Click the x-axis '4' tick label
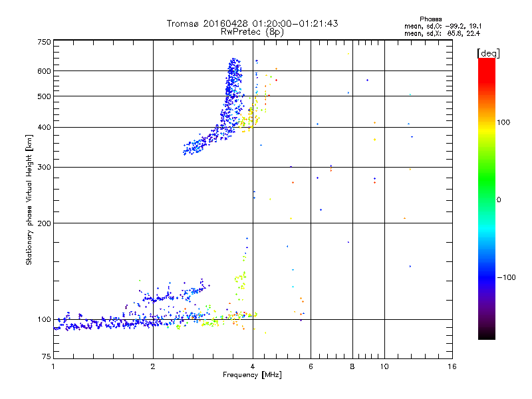 point(253,366)
